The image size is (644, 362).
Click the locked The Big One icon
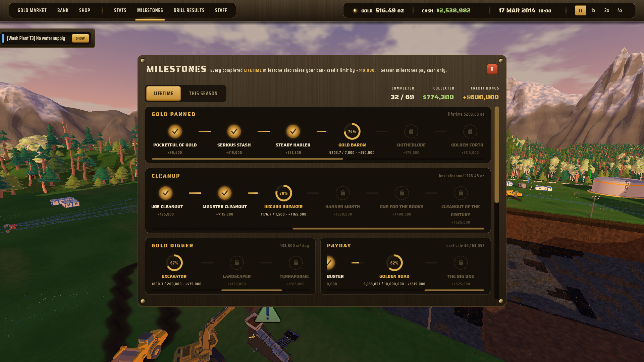pos(461,263)
